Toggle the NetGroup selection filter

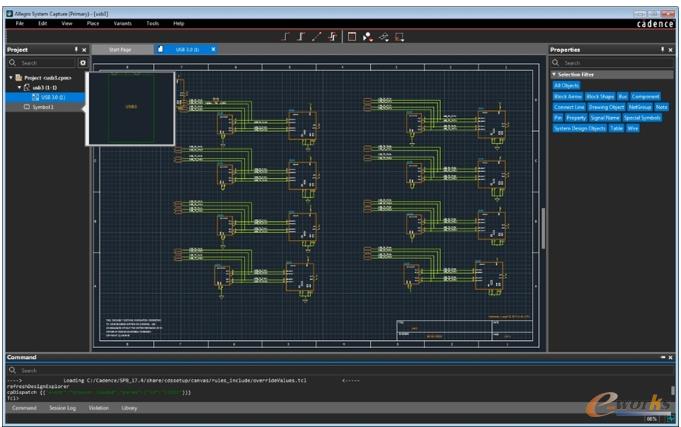640,107
